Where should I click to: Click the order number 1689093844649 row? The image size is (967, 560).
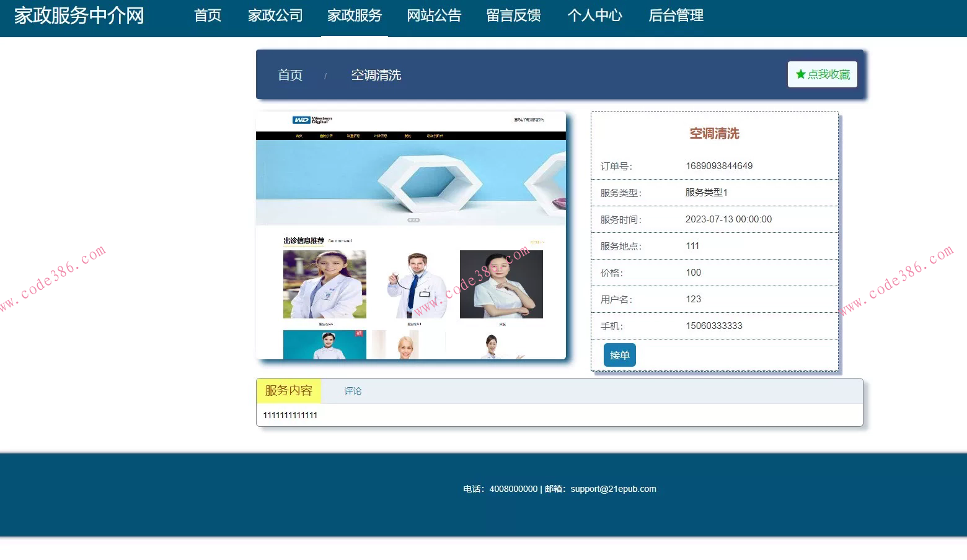pyautogui.click(x=714, y=165)
